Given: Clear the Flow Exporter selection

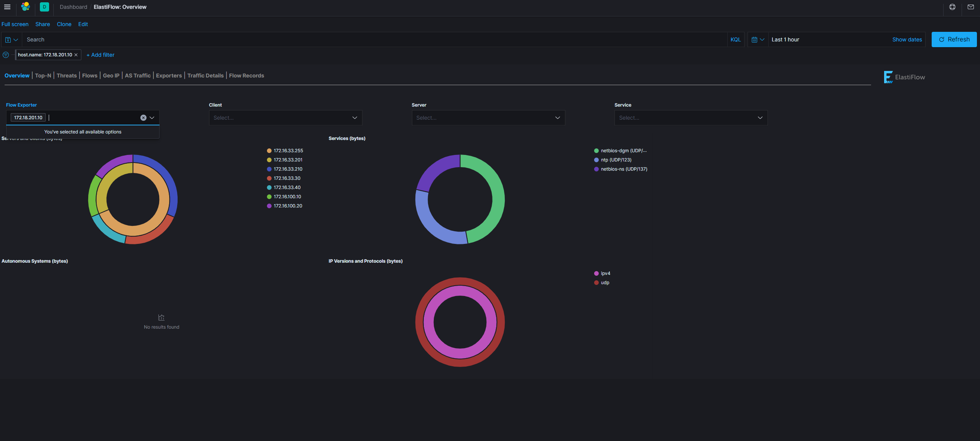Looking at the screenshot, I should [143, 118].
